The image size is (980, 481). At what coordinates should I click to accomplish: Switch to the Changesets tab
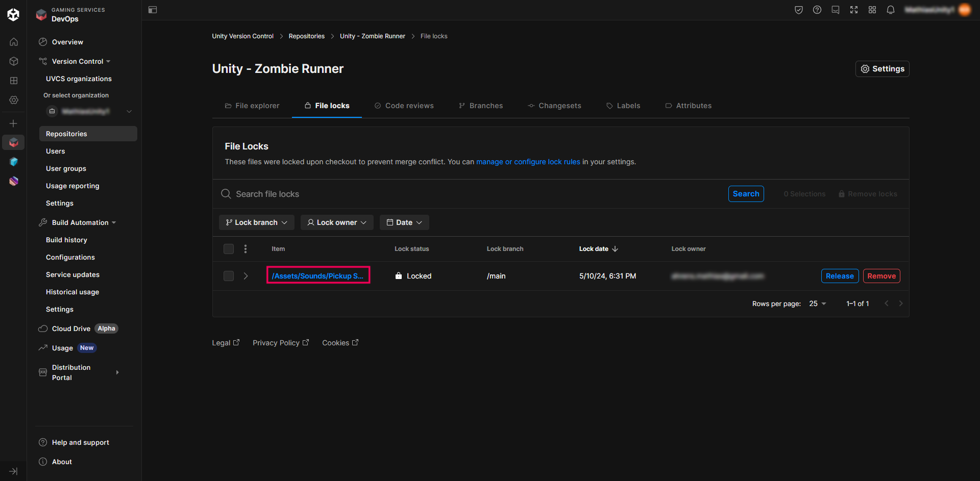pyautogui.click(x=554, y=106)
